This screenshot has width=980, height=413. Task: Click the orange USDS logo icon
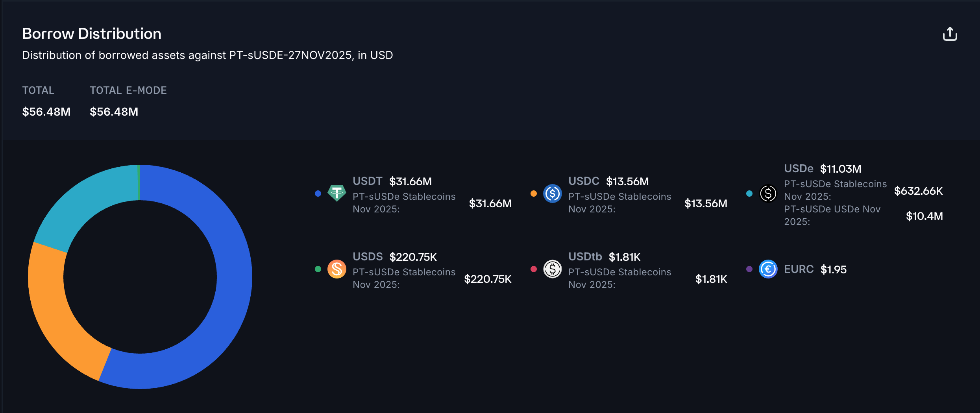(337, 269)
